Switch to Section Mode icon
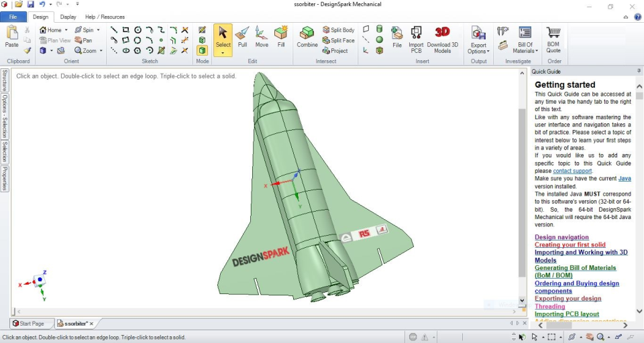The height and width of the screenshot is (343, 644). coord(202,40)
